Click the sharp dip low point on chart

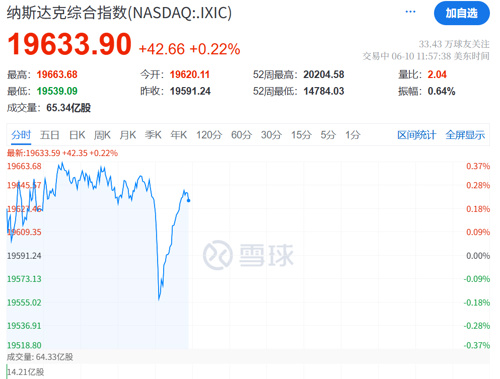[x=159, y=299]
